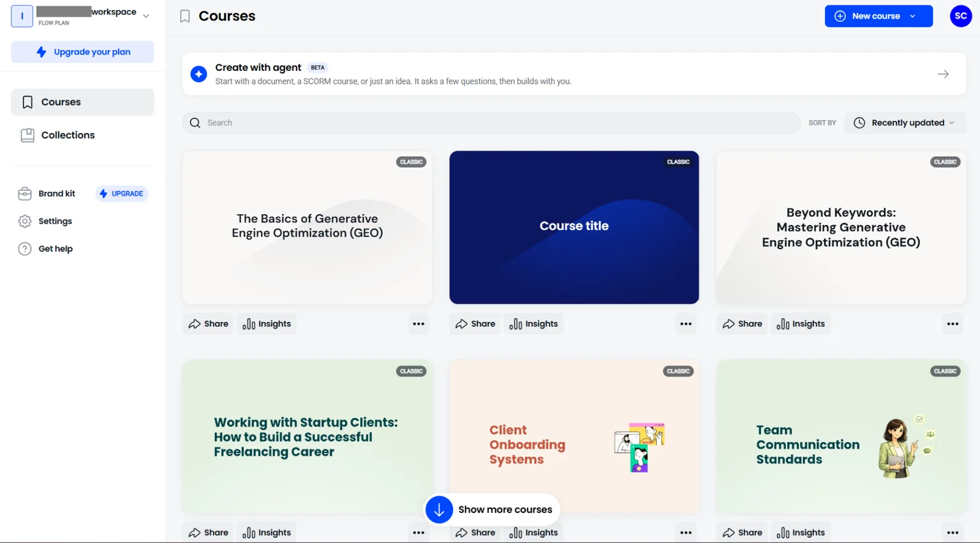The height and width of the screenshot is (543, 980).
Task: Share The Basics of GEO course
Action: point(208,324)
